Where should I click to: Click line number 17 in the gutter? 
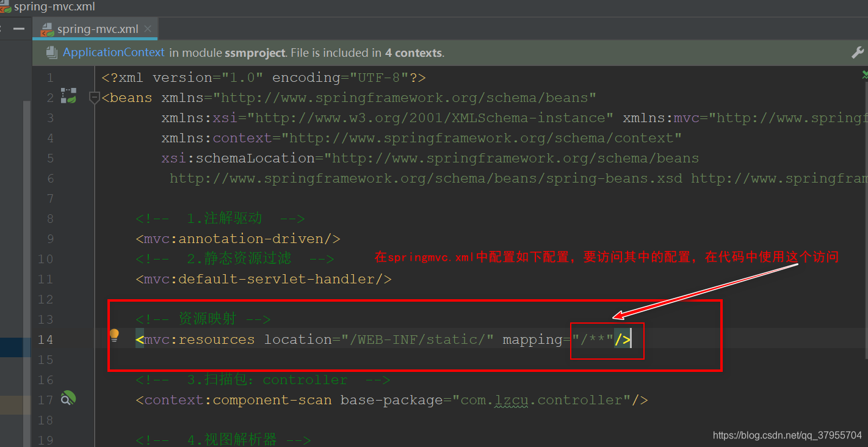click(x=46, y=400)
